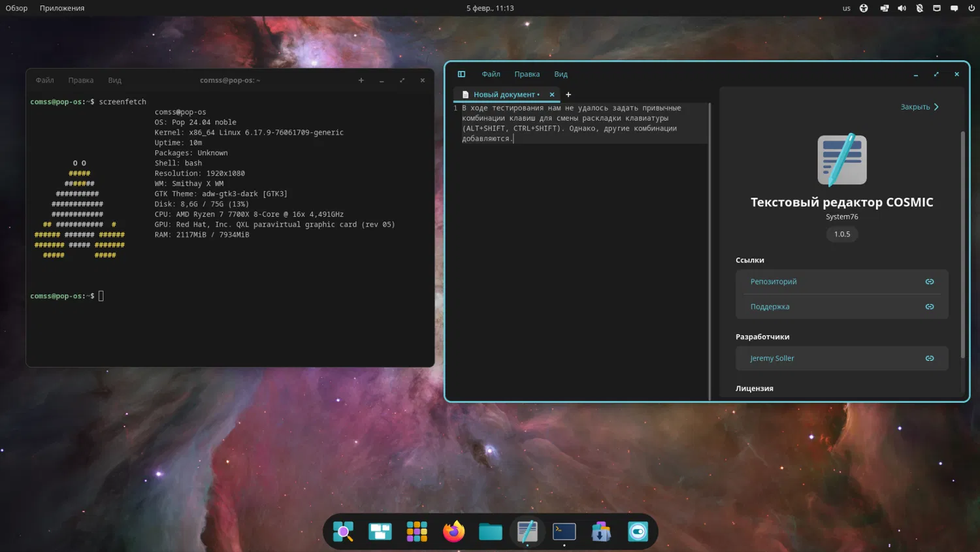Click the version 1.0.5 badge
This screenshot has height=552, width=980.
click(841, 234)
